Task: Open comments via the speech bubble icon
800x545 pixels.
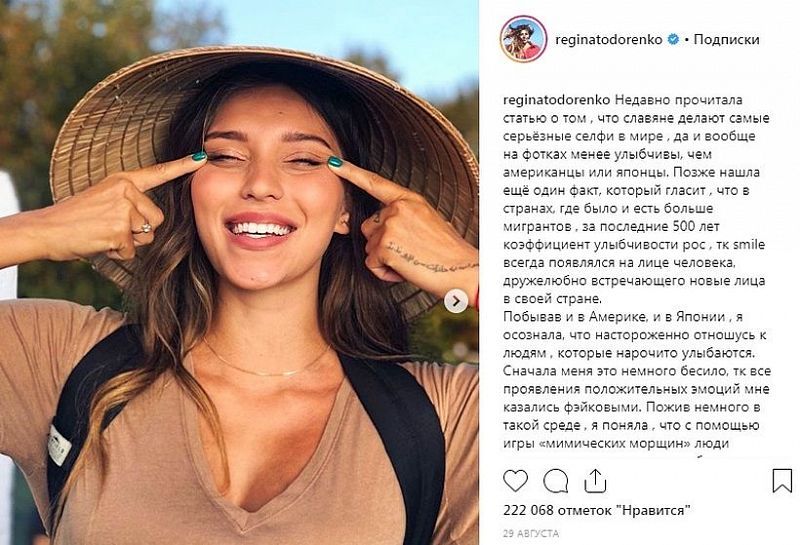Action: point(556,481)
